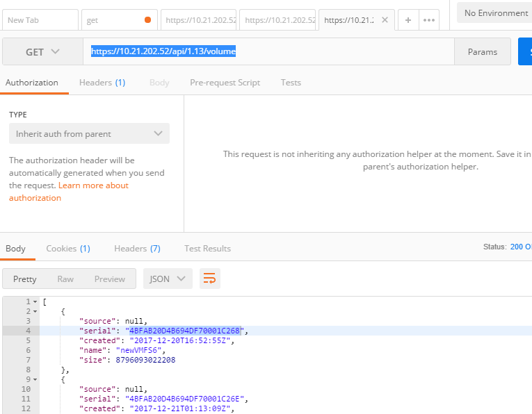The width and height of the screenshot is (532, 414).
Task: Switch response view to Raw
Action: [65, 279]
